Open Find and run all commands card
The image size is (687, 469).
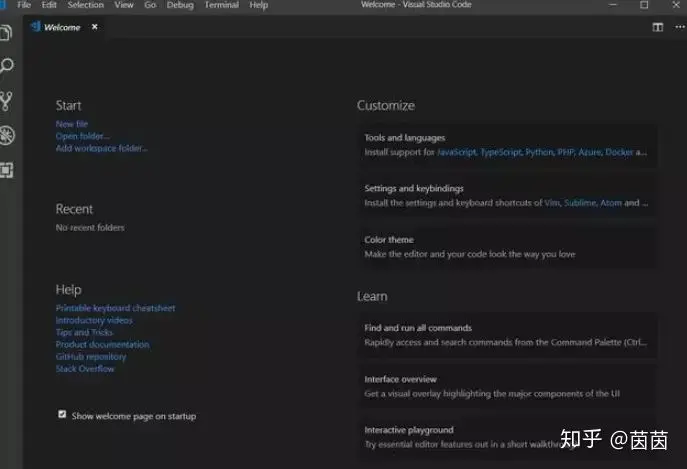click(508, 335)
